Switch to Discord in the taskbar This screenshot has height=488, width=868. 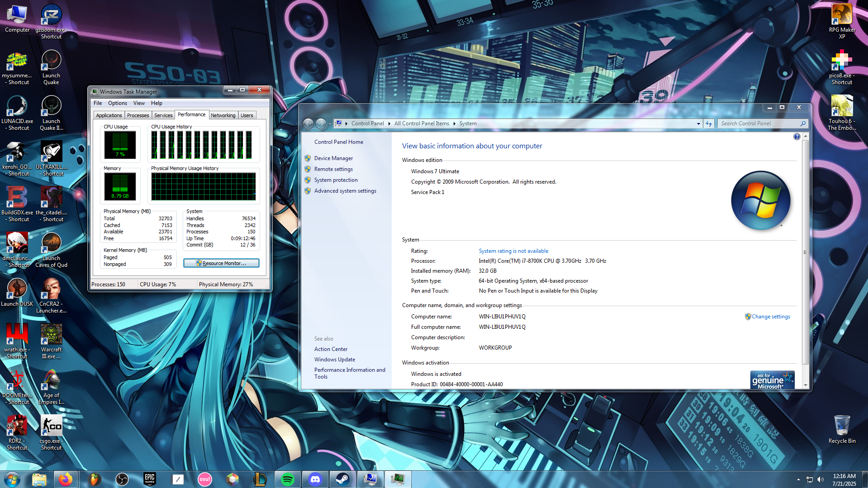(315, 479)
